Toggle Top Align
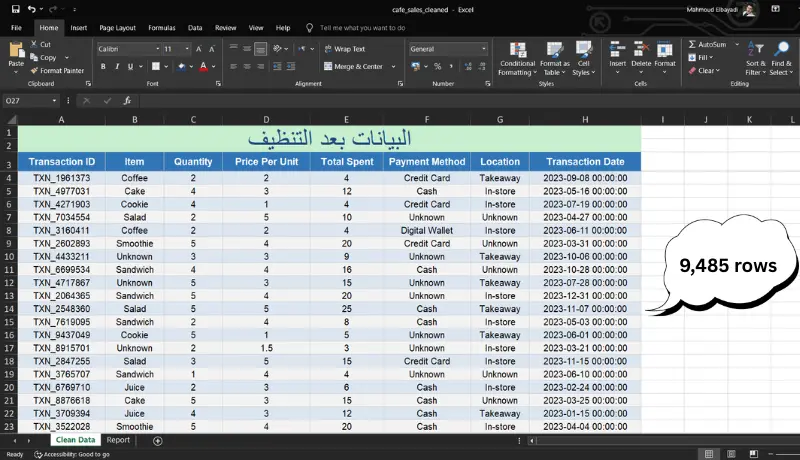This screenshot has width=800, height=460. 233,48
